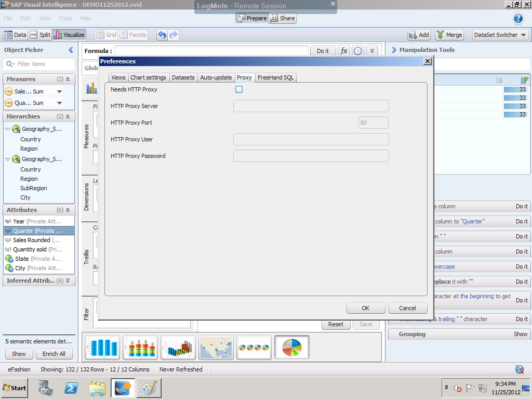532x399 pixels.
Task: Choose the blue vertical bar chart thumbnail
Action: pyautogui.click(x=102, y=347)
